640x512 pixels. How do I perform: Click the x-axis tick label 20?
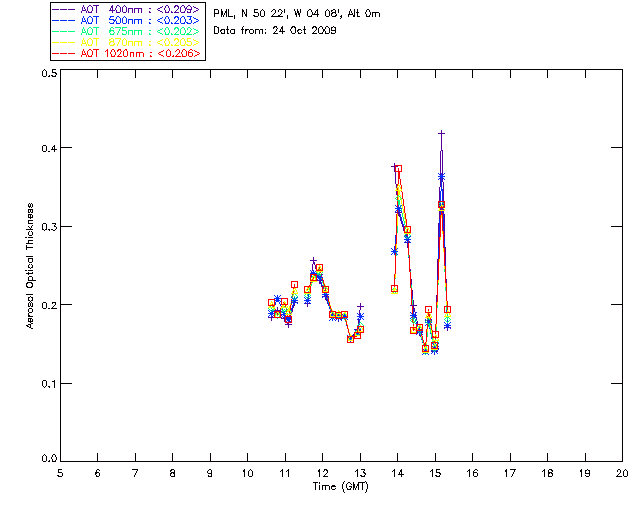(622, 473)
